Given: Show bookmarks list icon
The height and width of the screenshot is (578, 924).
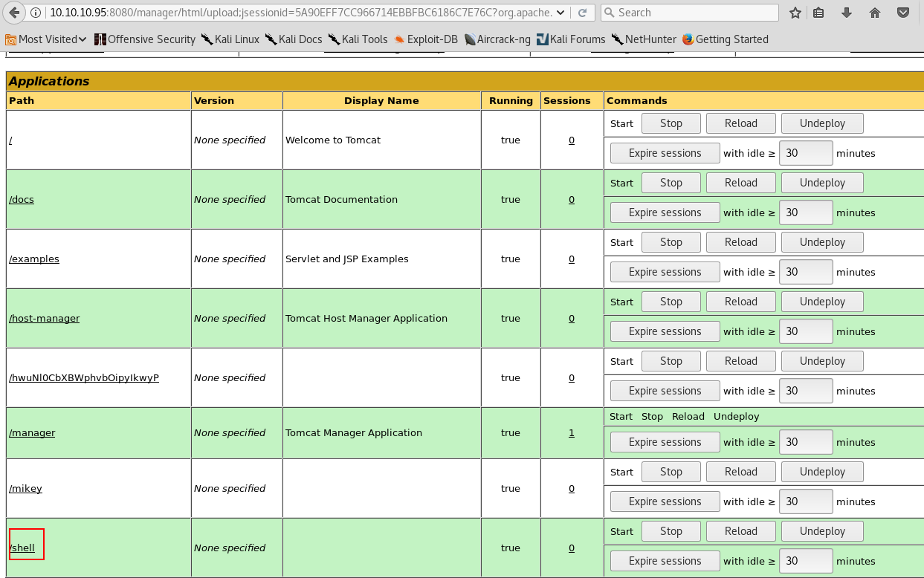Looking at the screenshot, I should coord(818,13).
